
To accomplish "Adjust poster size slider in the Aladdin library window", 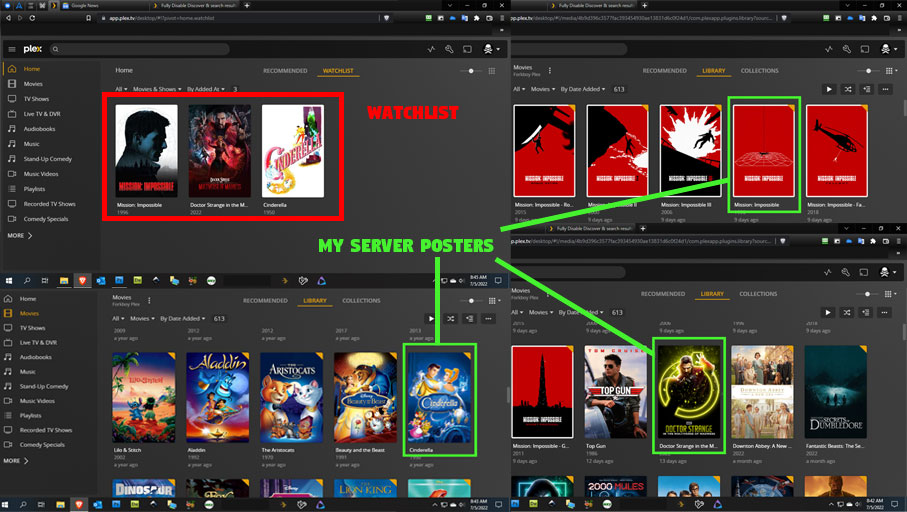I will tap(471, 300).
